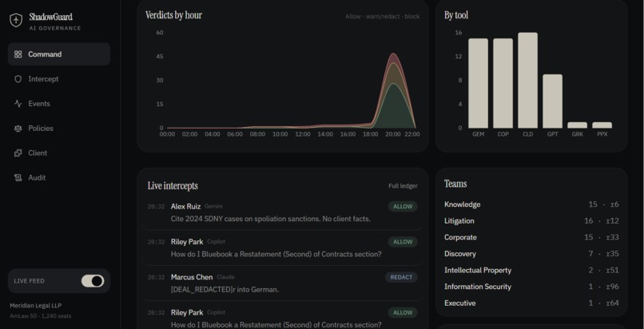The image size is (644, 329).
Task: Click the 'Allow · warn/redact · block' legend
Action: [x=383, y=17]
